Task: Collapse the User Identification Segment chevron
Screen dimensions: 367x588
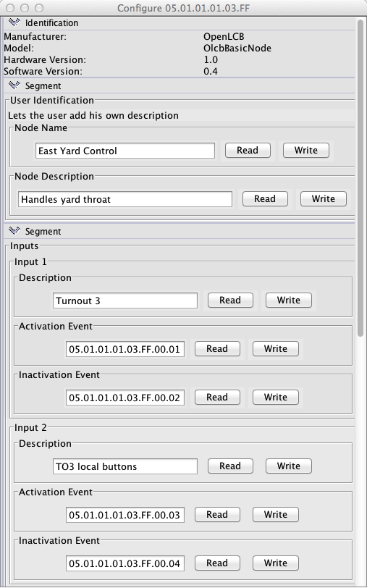Action: pyautogui.click(x=14, y=85)
